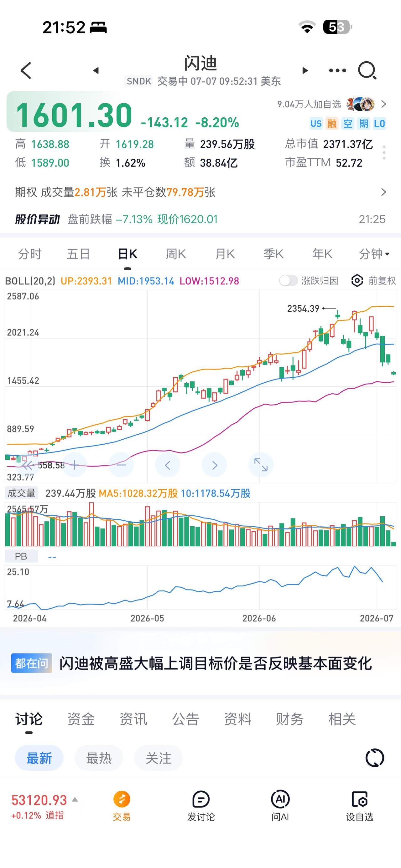Viewport: 401px width, 868px height.
Task: Open the 资金 tab
Action: [81, 719]
